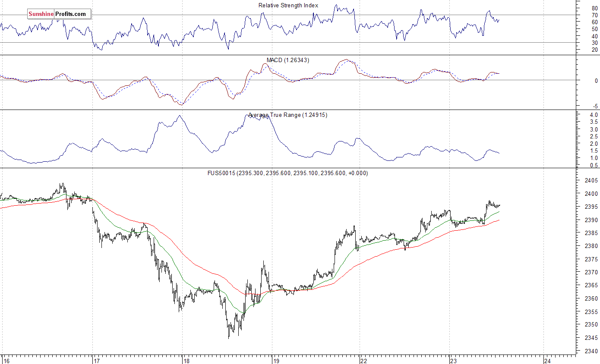Click the 2405 price axis label
The width and height of the screenshot is (600, 364).
tap(591, 181)
